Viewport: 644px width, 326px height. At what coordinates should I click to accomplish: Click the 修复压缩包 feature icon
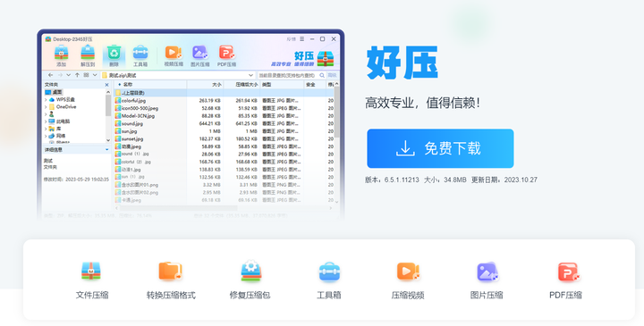point(250,271)
